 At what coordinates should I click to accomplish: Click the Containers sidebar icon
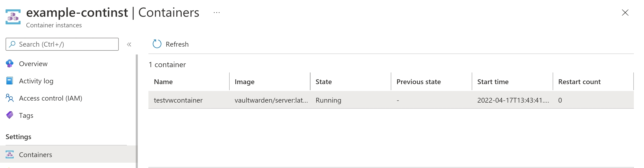click(10, 155)
